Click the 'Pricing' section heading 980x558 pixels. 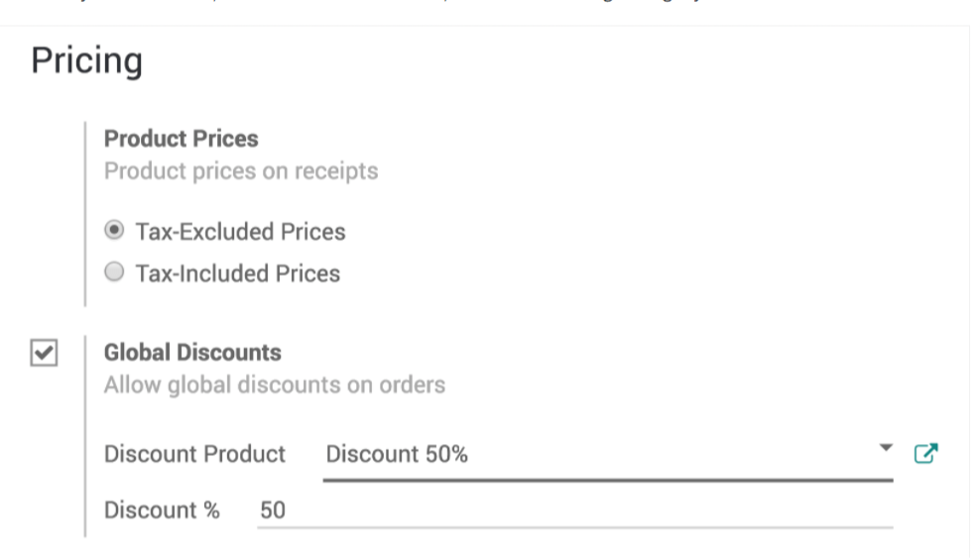[87, 61]
